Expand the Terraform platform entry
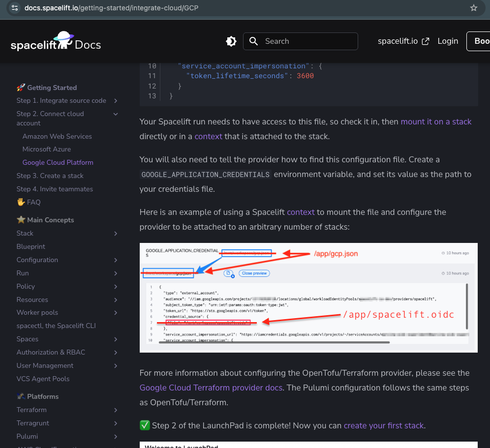Viewport: 490px width, 448px height. pos(116,410)
